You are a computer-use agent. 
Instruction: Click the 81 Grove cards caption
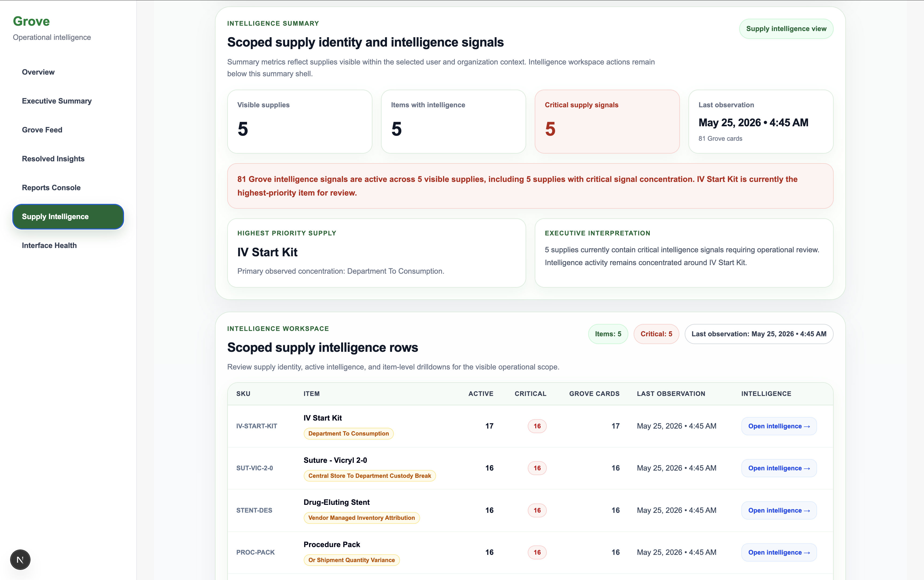point(720,139)
